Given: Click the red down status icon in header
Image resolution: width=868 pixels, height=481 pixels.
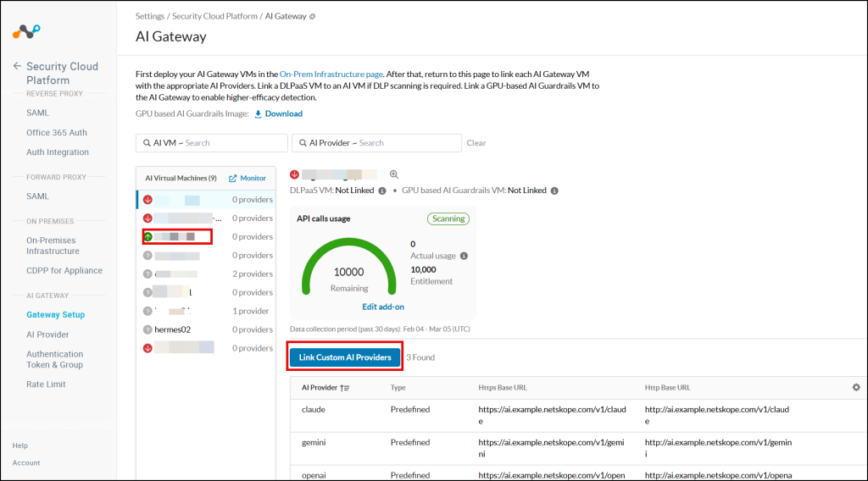Looking at the screenshot, I should coord(294,174).
